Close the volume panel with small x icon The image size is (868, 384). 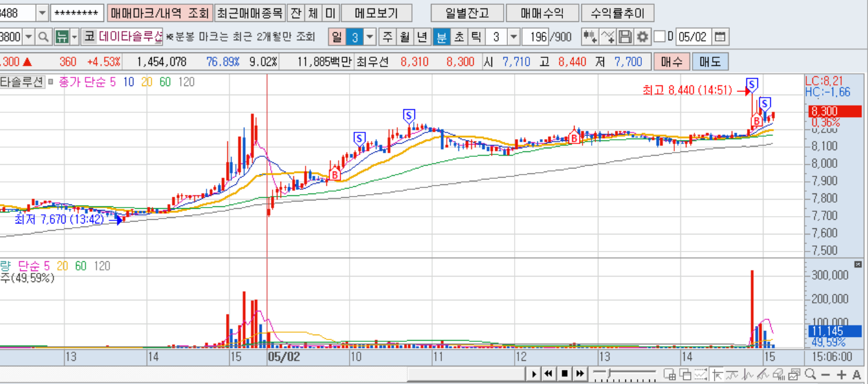tap(858, 264)
